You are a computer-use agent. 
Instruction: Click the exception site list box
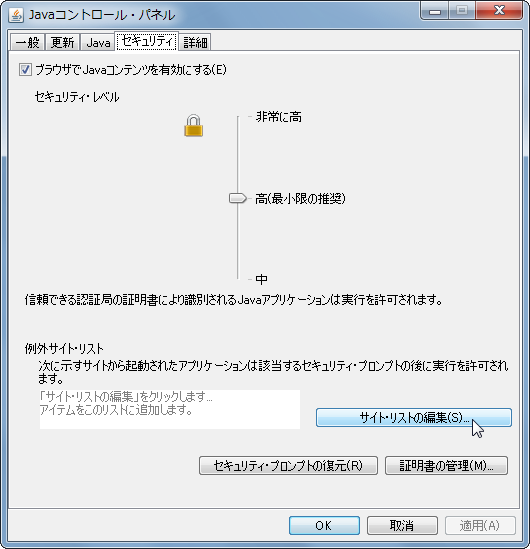coord(170,409)
